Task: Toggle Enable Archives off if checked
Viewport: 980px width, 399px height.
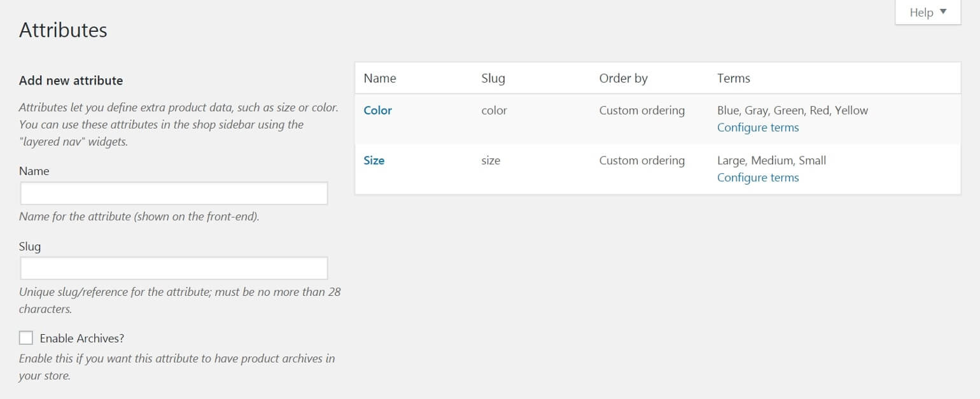Action: [26, 337]
